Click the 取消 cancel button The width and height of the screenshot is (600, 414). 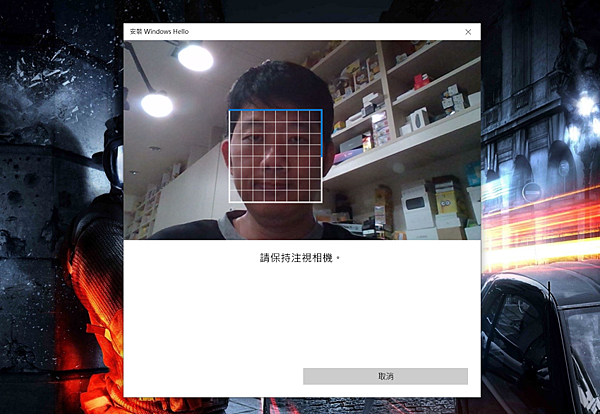(x=385, y=376)
